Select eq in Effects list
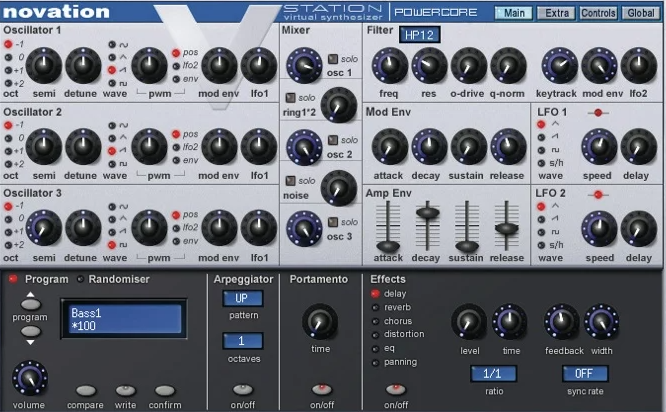The width and height of the screenshot is (666, 412). pos(375,349)
